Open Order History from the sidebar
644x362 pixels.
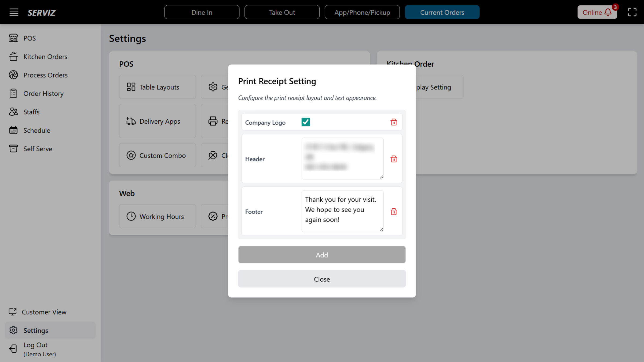tap(13, 93)
